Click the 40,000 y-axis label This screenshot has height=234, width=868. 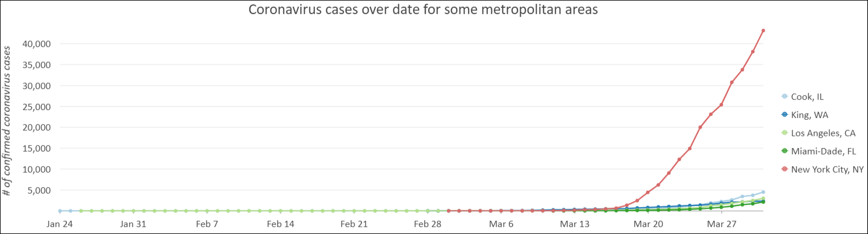pos(36,44)
